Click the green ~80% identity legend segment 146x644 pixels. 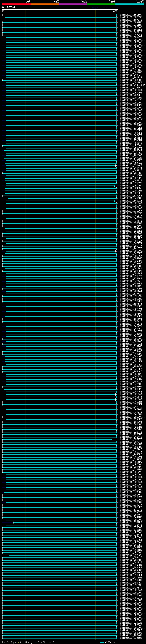(101, 4)
